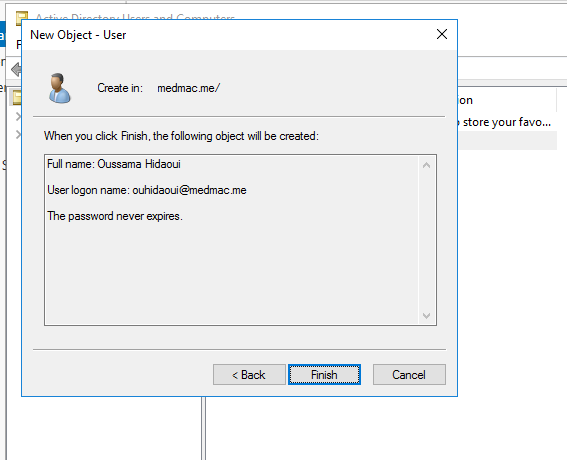This screenshot has height=460, width=567.
Task: Select the 'Full name: Oussama Hidaoui' line
Action: (x=114, y=164)
